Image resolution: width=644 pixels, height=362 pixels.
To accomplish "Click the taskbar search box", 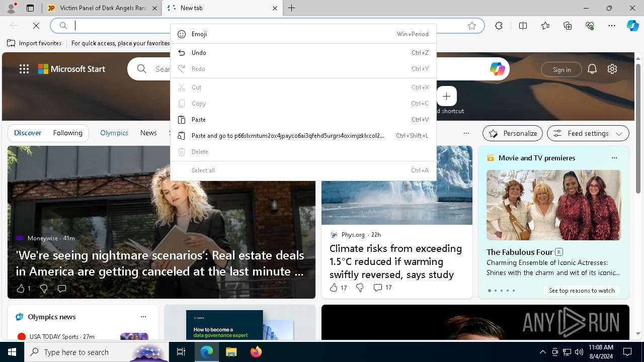I will (x=97, y=352).
